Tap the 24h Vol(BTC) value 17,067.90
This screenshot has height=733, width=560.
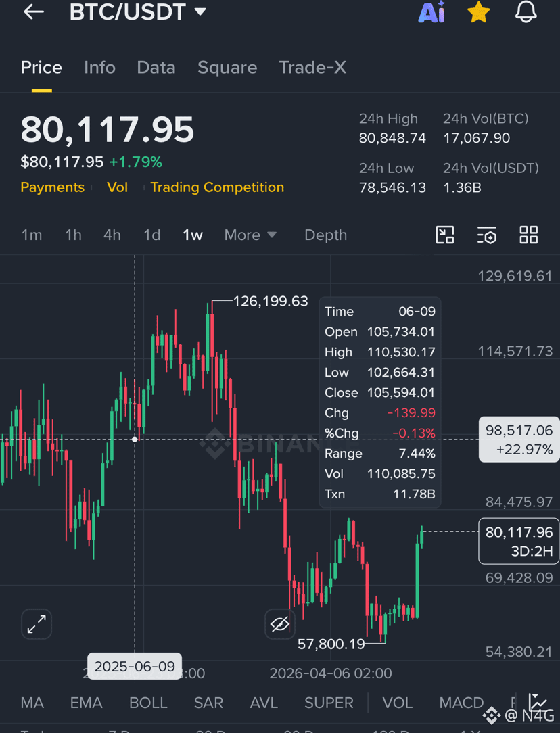click(x=476, y=138)
